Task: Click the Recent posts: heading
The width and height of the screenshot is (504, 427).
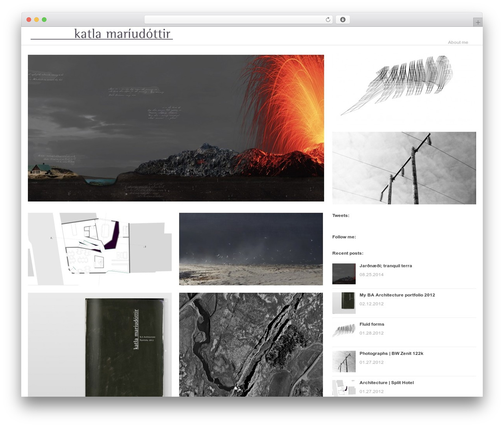Action: (x=348, y=253)
